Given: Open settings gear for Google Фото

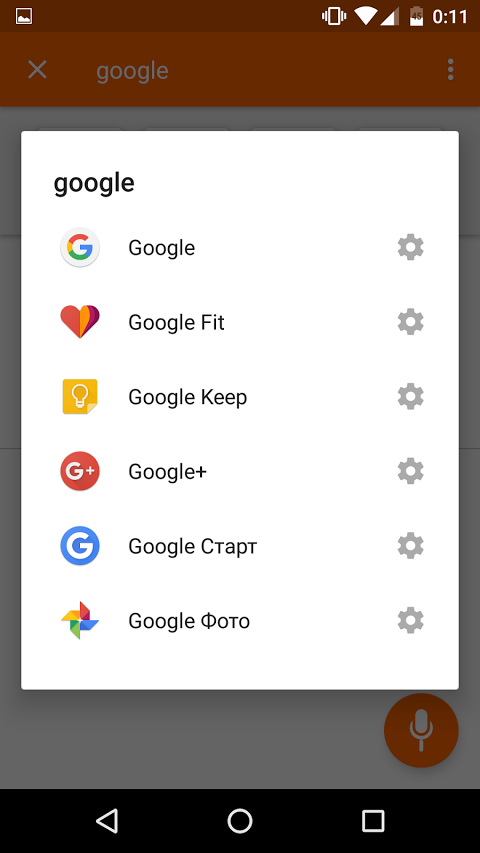Looking at the screenshot, I should click(410, 621).
